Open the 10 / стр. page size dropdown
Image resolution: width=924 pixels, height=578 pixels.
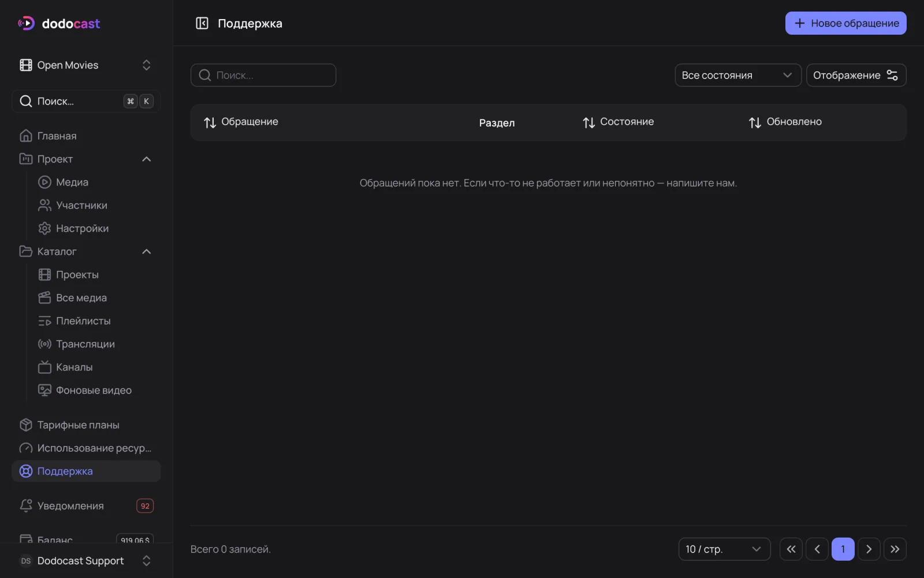[x=724, y=549]
